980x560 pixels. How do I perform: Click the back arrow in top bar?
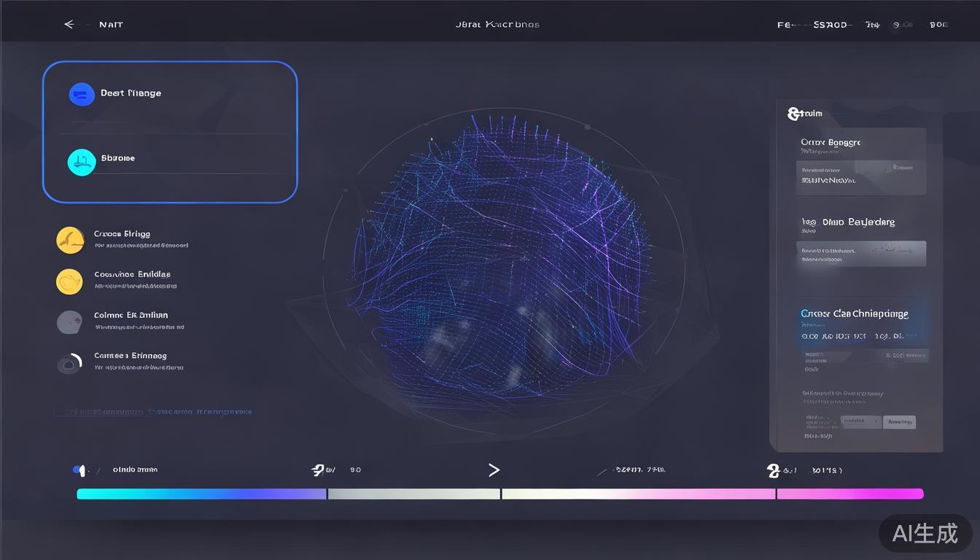pyautogui.click(x=69, y=25)
